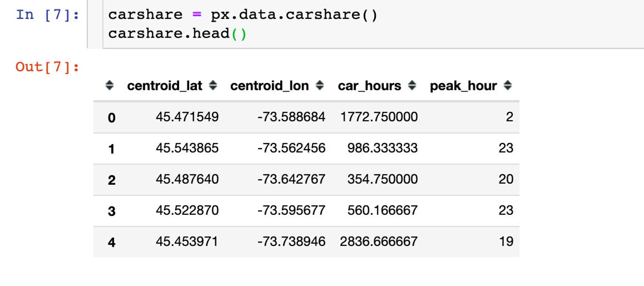Click row index 4
This screenshot has width=644, height=286.
click(x=111, y=242)
